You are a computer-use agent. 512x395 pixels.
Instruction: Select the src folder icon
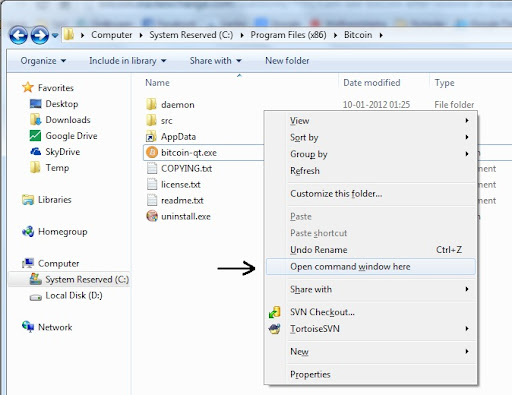(151, 120)
